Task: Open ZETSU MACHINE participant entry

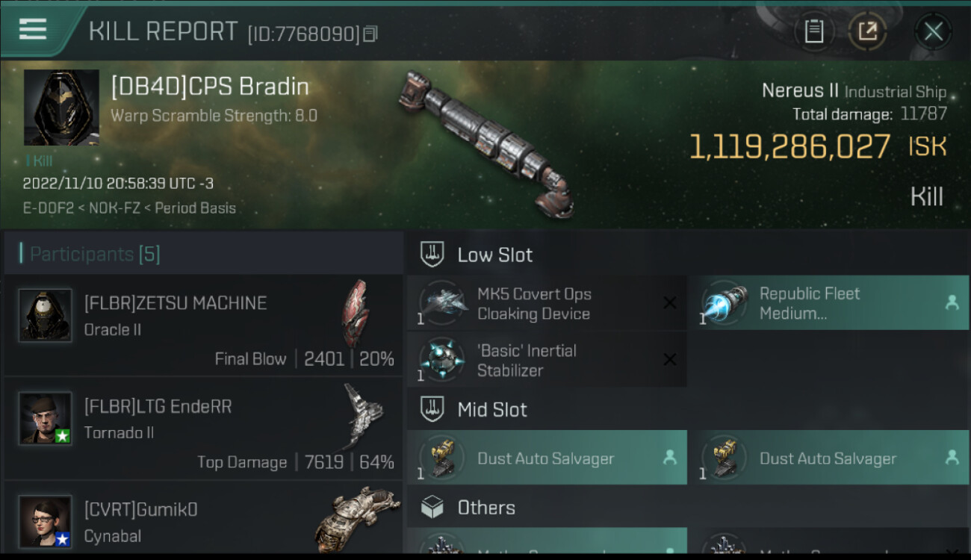Action: click(203, 326)
